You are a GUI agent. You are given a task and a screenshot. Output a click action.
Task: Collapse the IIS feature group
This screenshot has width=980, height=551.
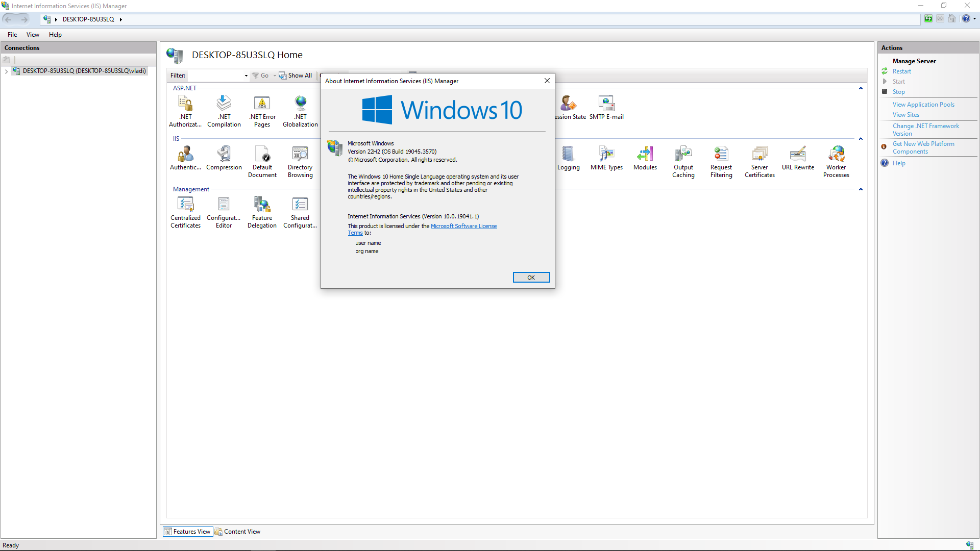pyautogui.click(x=861, y=139)
